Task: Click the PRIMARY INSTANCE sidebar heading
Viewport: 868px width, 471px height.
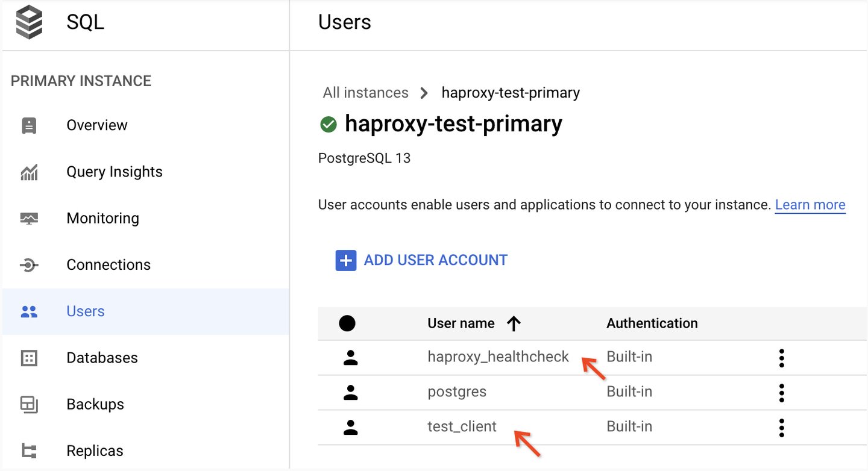Action: [81, 81]
